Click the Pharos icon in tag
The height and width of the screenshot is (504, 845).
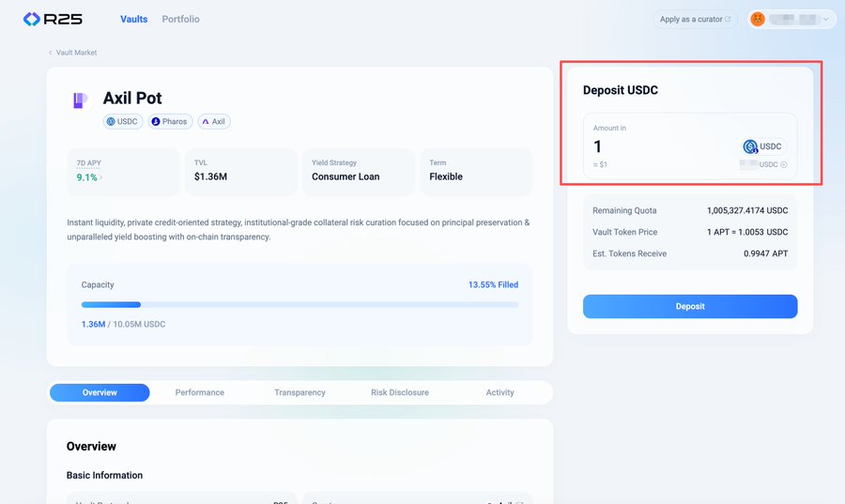(156, 122)
